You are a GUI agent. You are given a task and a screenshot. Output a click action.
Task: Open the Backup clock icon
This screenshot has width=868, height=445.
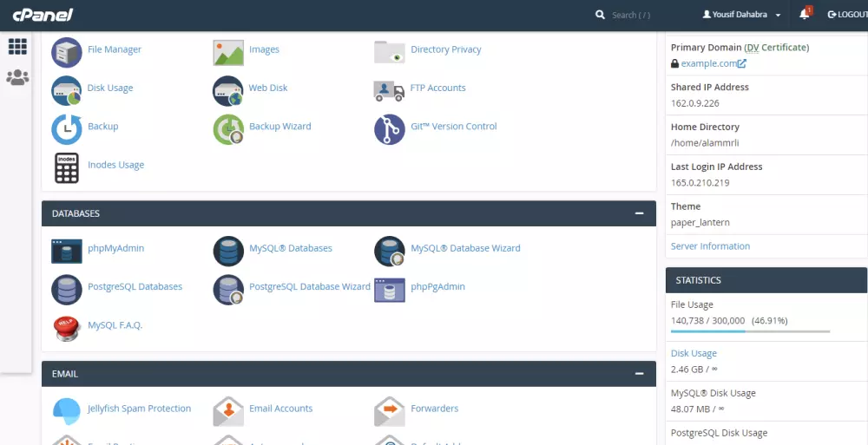click(x=67, y=129)
